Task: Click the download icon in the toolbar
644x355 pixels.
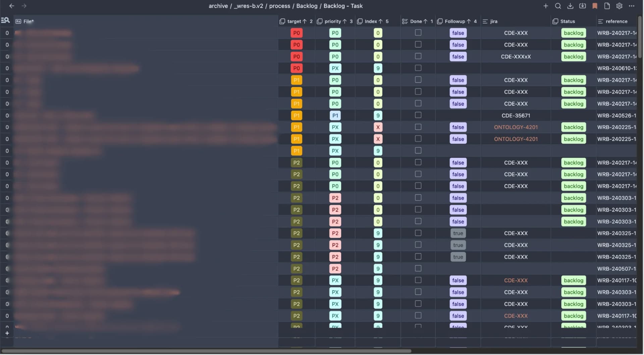Action: point(570,6)
